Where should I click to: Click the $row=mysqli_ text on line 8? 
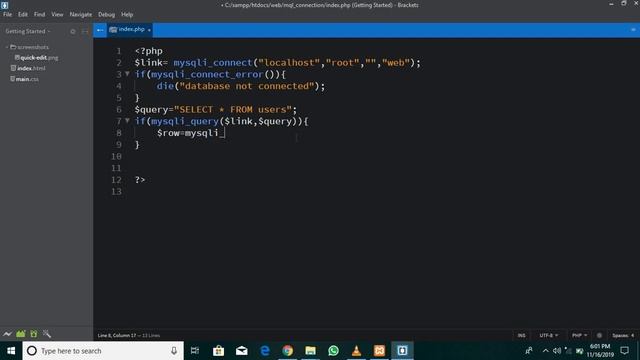191,133
